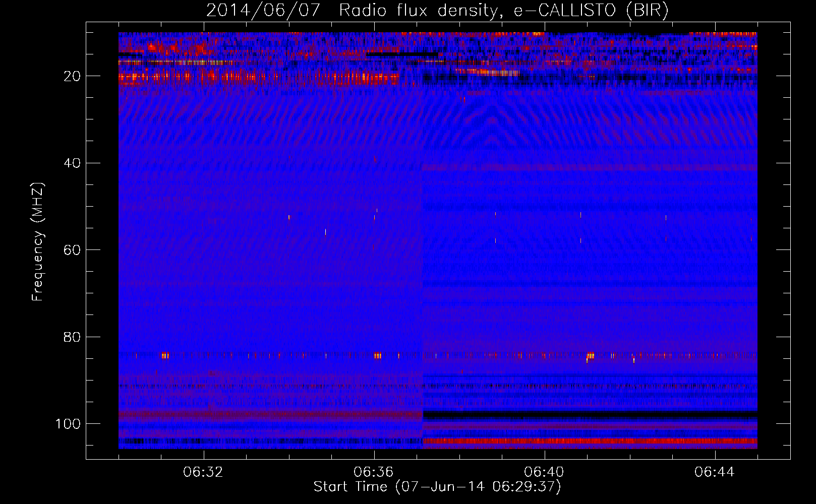Click the "20" frequency tick label

point(73,76)
